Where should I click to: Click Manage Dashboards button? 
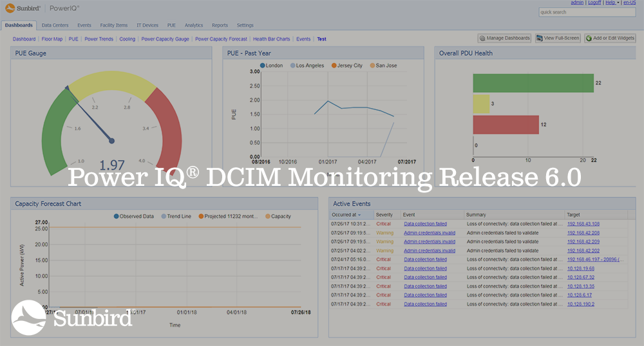point(504,38)
